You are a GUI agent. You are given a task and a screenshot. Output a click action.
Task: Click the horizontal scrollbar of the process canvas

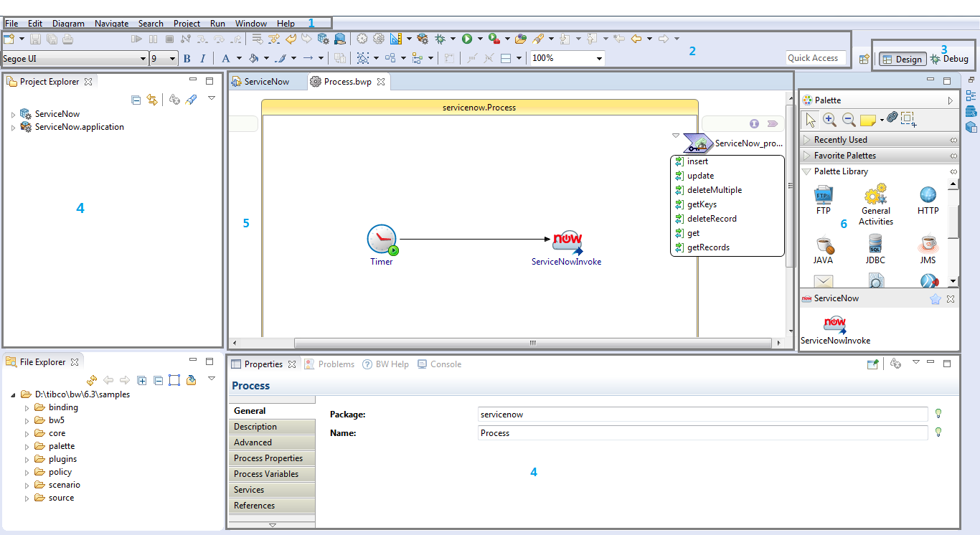coord(533,343)
